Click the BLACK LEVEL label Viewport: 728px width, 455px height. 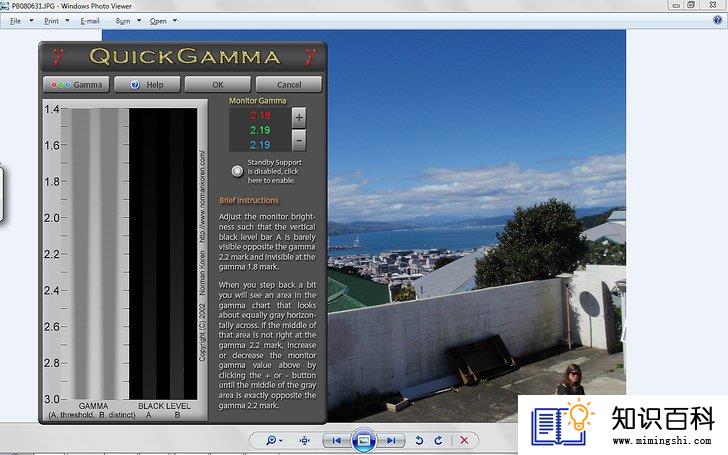click(164, 406)
